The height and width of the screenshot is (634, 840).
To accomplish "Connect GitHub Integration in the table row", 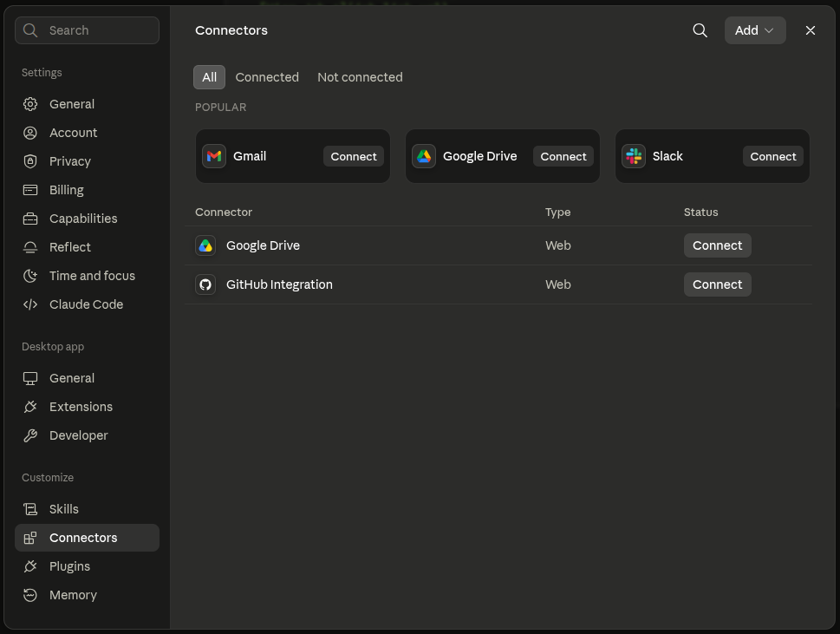I will (717, 284).
